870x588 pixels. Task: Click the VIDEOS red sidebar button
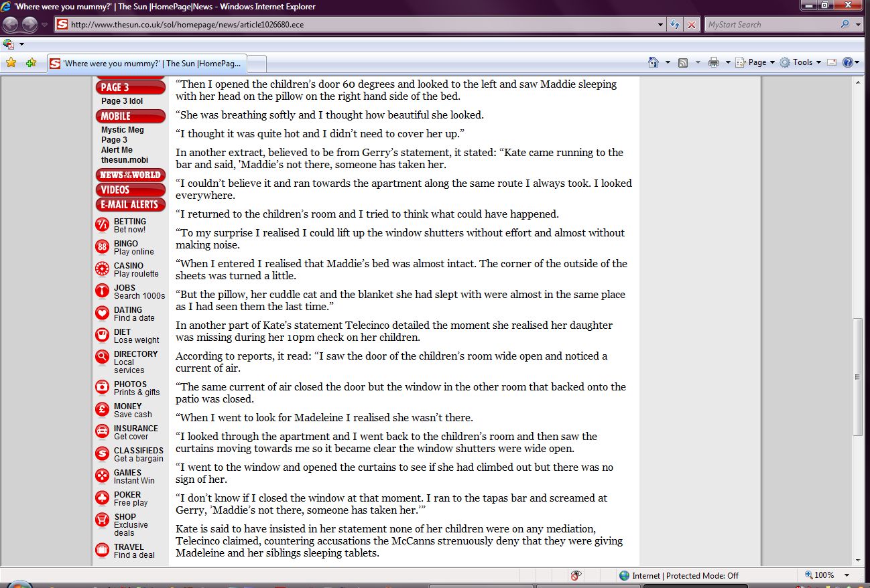click(x=130, y=190)
